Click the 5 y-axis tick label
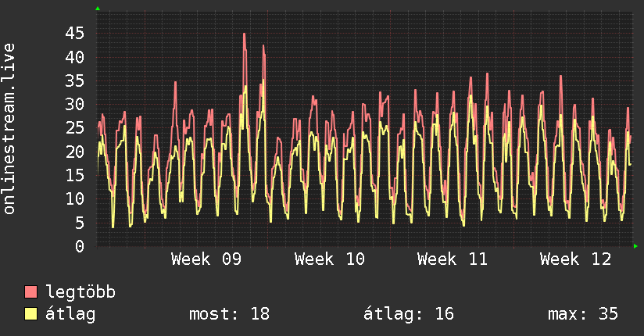Screen dimensions: 644x336 pyautogui.click(x=80, y=223)
